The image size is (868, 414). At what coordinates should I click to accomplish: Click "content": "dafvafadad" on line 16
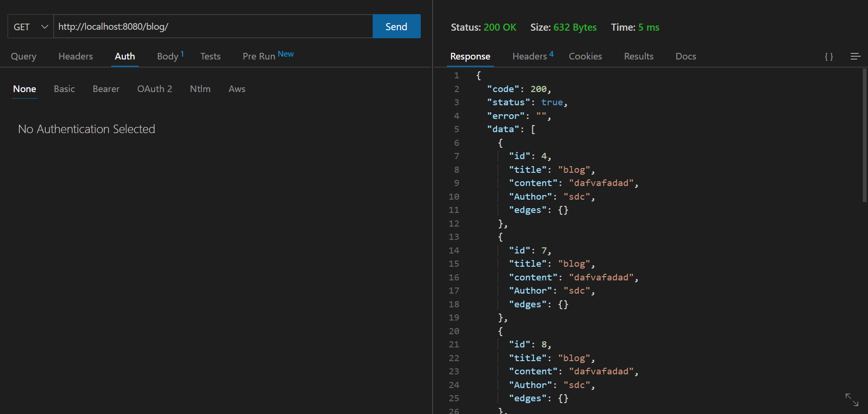click(574, 277)
